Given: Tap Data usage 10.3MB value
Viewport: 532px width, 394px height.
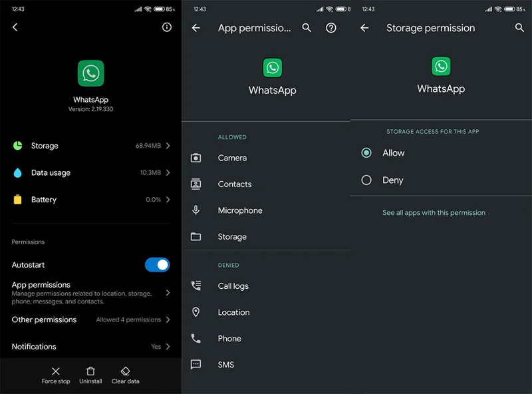Looking at the screenshot, I should pyautogui.click(x=150, y=172).
